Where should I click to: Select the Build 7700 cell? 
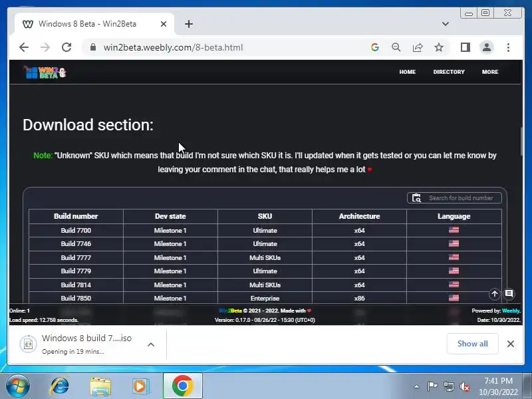pos(76,230)
